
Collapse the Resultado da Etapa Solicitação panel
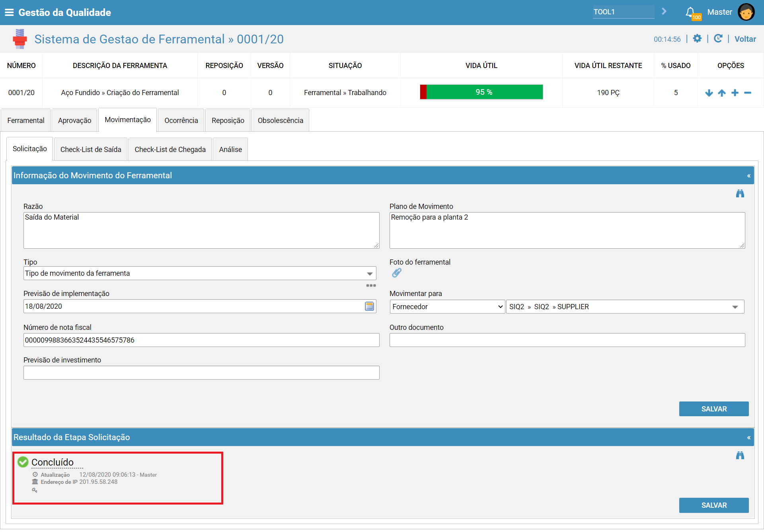(748, 438)
